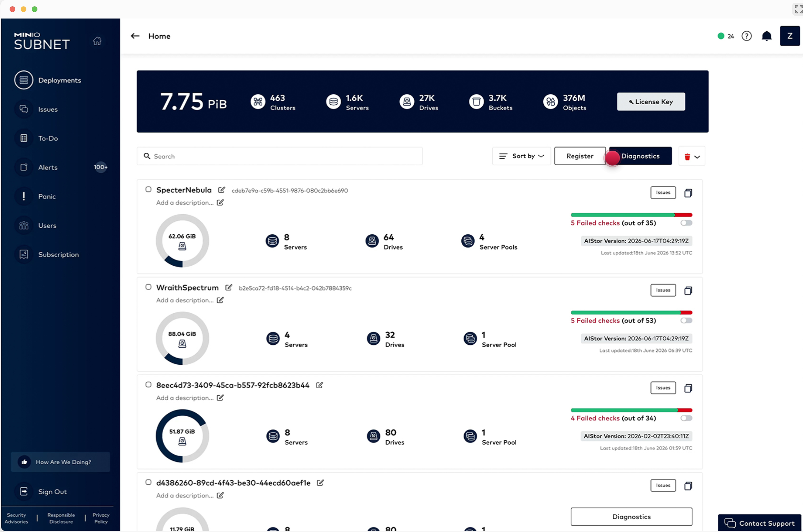Click the red trash delete icon

[x=687, y=157]
